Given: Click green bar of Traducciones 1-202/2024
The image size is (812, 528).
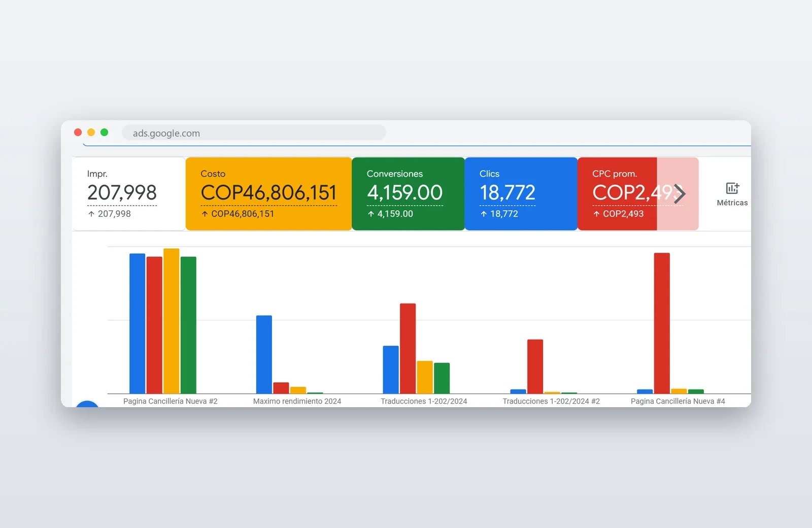Looking at the screenshot, I should [442, 378].
